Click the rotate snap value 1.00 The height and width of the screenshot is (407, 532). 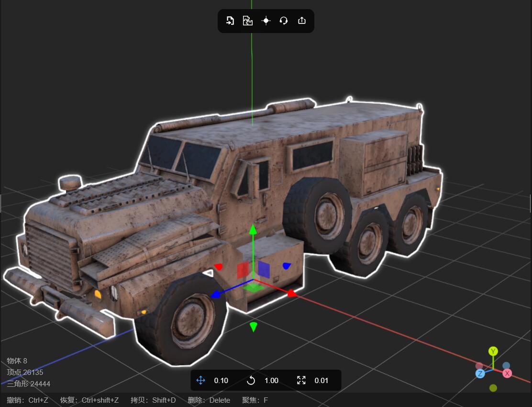pyautogui.click(x=271, y=381)
